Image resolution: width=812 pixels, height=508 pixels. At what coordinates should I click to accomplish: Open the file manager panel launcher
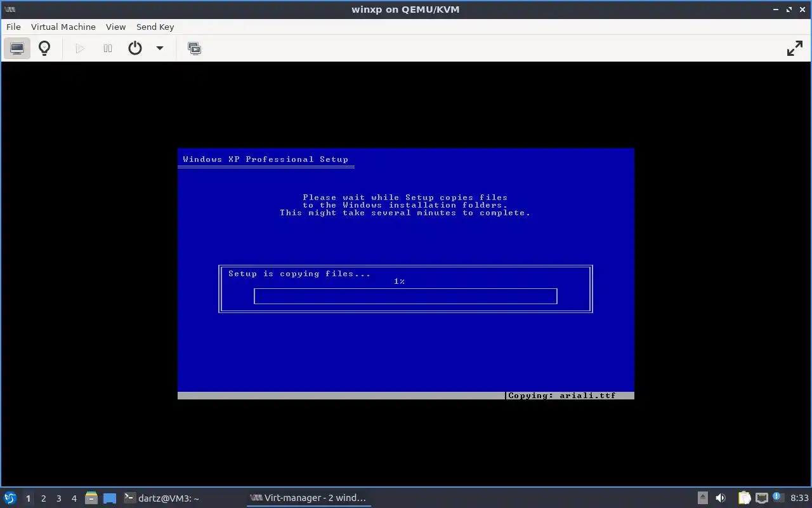(x=91, y=498)
